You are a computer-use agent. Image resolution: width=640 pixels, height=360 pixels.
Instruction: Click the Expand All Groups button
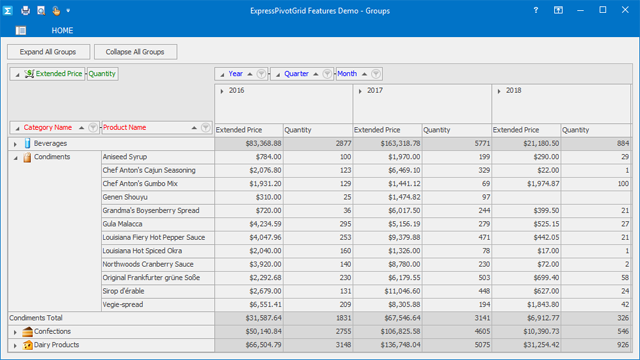click(48, 52)
